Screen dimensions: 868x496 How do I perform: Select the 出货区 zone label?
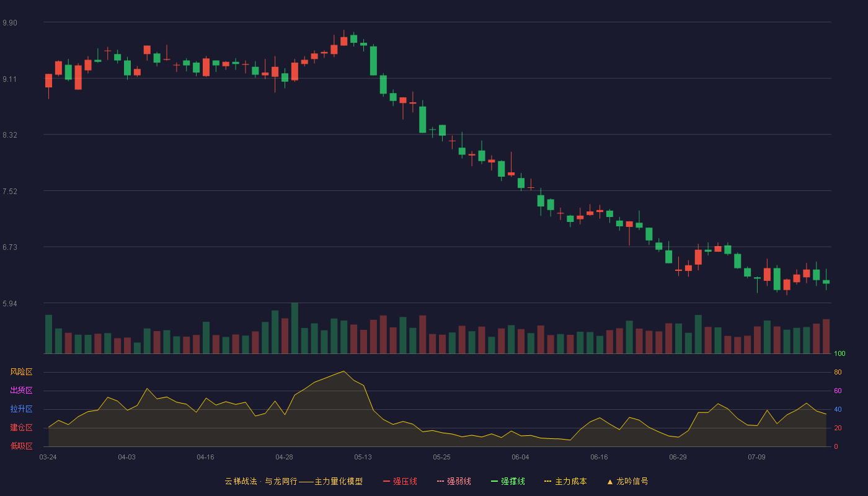pyautogui.click(x=21, y=391)
